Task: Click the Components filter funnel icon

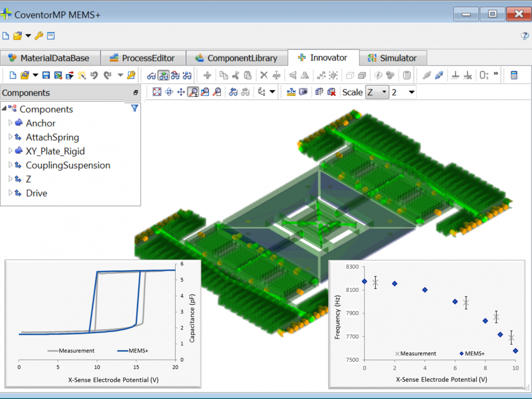Action: [134, 109]
